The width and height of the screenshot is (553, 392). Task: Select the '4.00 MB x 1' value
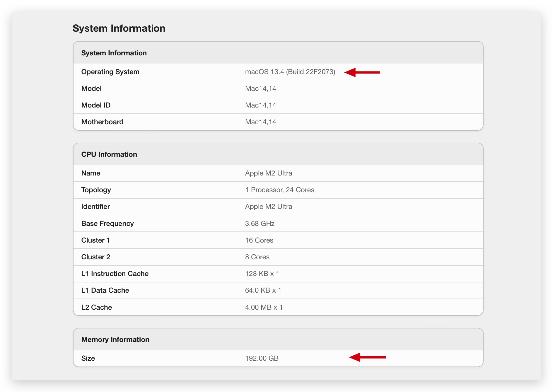click(x=264, y=307)
